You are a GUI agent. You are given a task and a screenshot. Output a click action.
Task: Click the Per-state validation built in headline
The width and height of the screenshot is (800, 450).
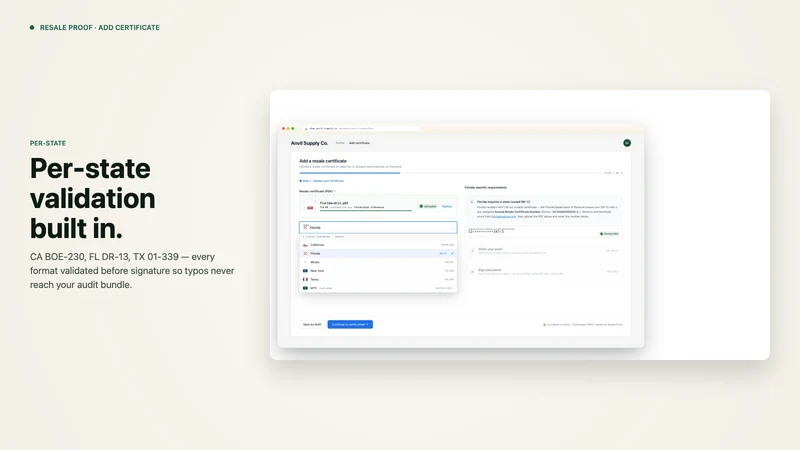tap(92, 198)
